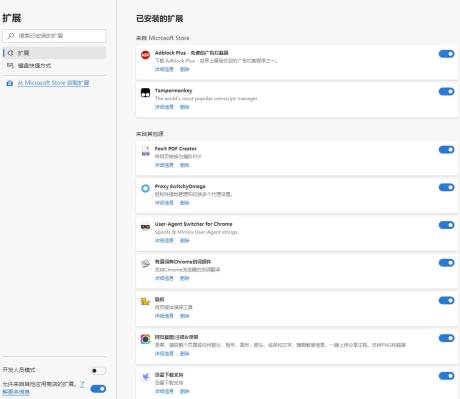Screen dimensions: 460x399
Task: Click the Proxy SwitchyOmega circle icon
Action: coord(145,188)
